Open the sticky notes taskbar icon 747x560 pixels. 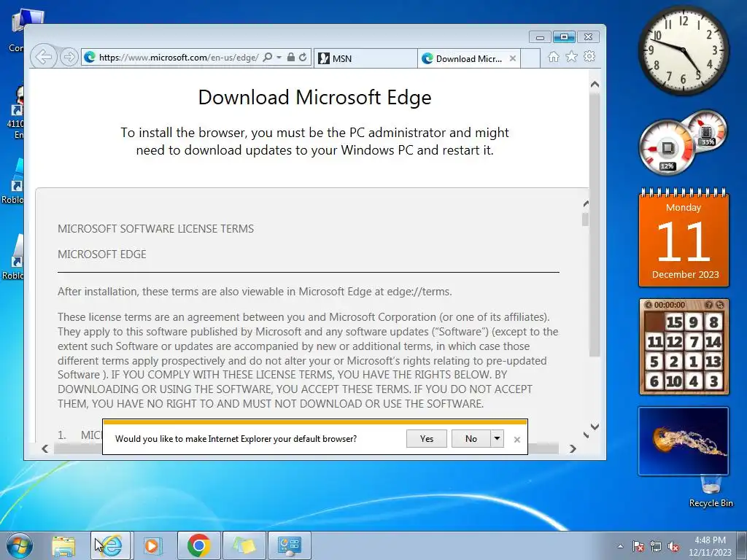(244, 545)
